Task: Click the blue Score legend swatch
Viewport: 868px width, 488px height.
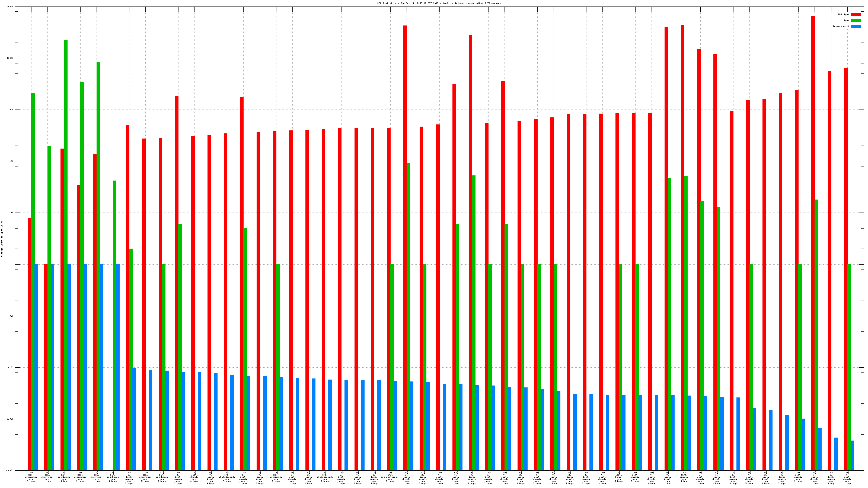Action: click(856, 26)
